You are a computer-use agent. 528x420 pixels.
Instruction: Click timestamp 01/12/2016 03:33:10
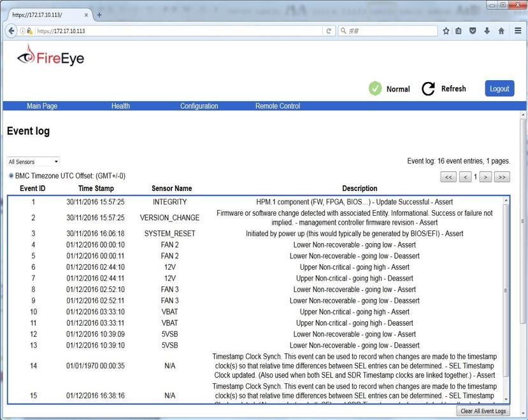pyautogui.click(x=96, y=312)
